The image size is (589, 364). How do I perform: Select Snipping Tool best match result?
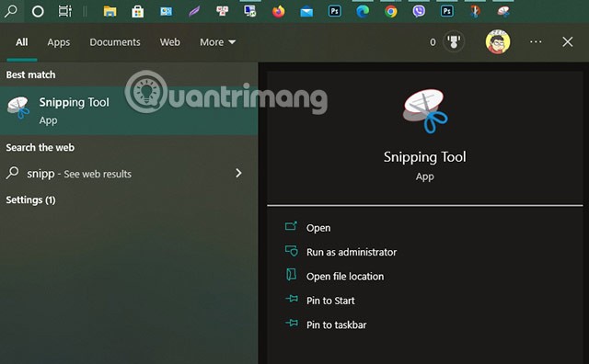129,110
